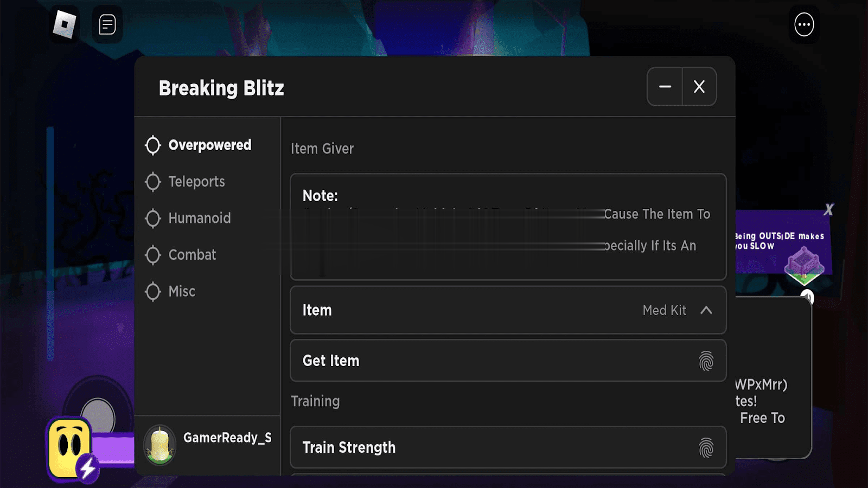Dismiss the purple ad with X
Screen dimensions: 868x488
coord(828,210)
